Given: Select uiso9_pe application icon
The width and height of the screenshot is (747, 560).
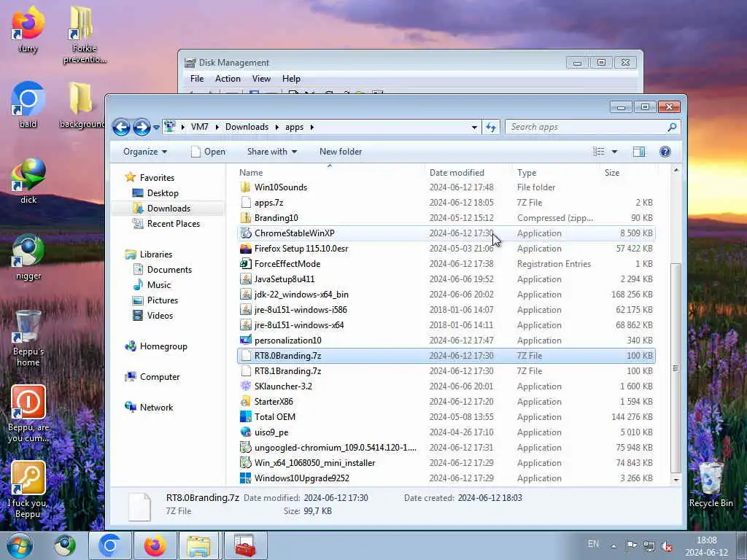Looking at the screenshot, I should 245,432.
